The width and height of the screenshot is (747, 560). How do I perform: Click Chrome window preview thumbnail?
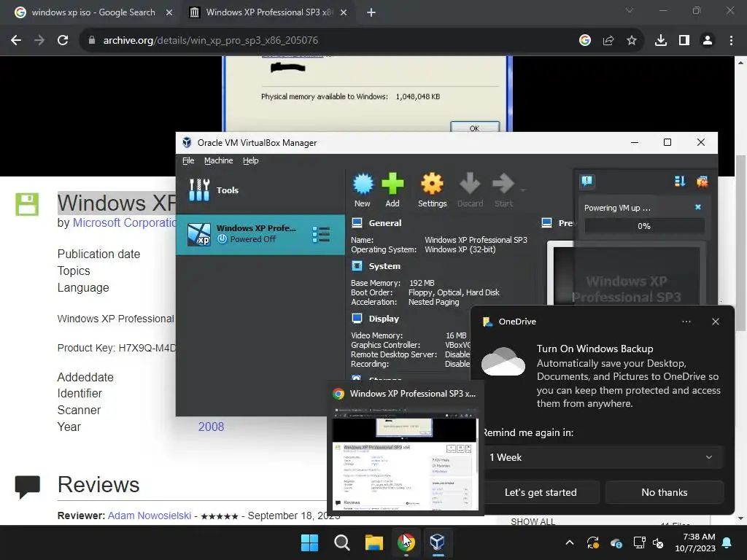pos(406,459)
